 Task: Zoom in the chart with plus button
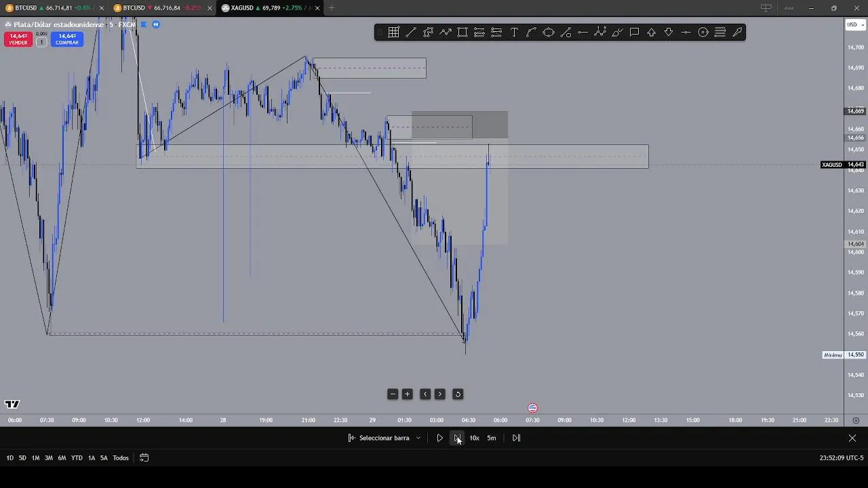[x=408, y=394]
